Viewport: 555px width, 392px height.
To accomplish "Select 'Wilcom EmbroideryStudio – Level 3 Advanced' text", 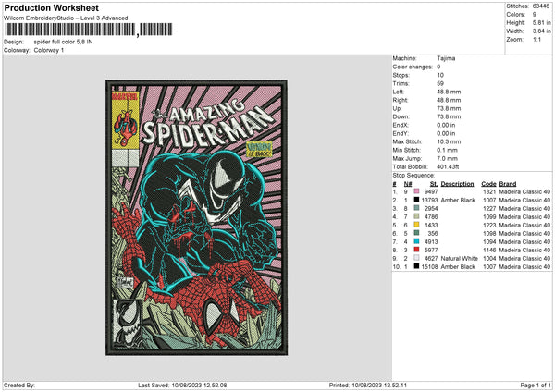I will (x=66, y=18).
